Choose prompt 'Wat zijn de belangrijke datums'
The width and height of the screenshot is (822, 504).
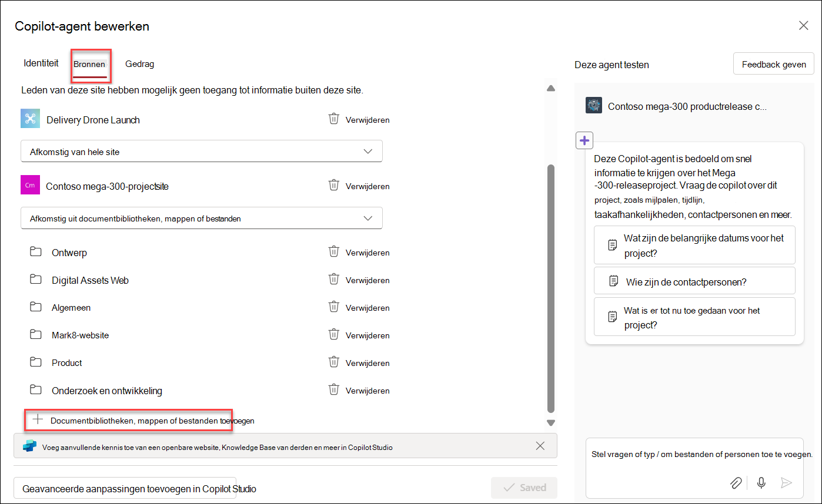[694, 245]
